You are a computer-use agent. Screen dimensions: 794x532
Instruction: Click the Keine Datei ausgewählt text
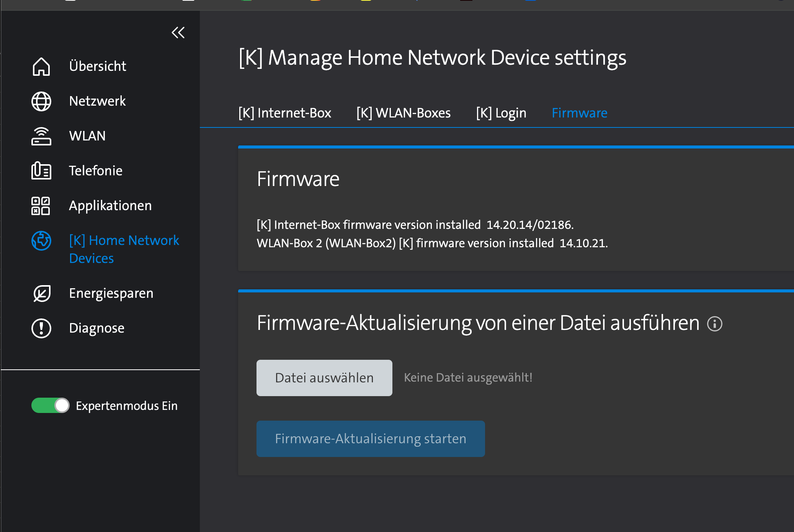(468, 378)
